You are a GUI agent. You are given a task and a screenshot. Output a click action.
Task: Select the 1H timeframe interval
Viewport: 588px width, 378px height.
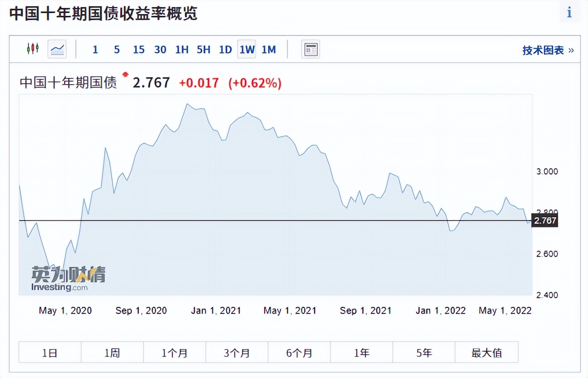pyautogui.click(x=182, y=50)
